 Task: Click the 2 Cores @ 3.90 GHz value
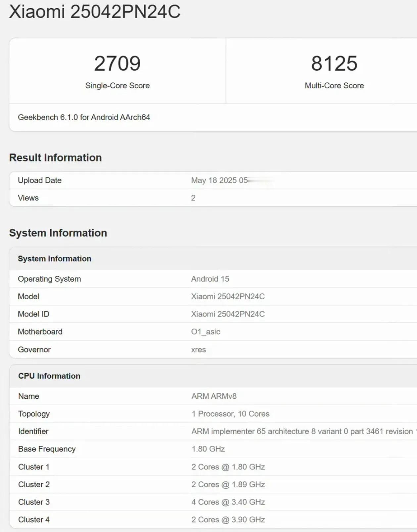pos(228,519)
